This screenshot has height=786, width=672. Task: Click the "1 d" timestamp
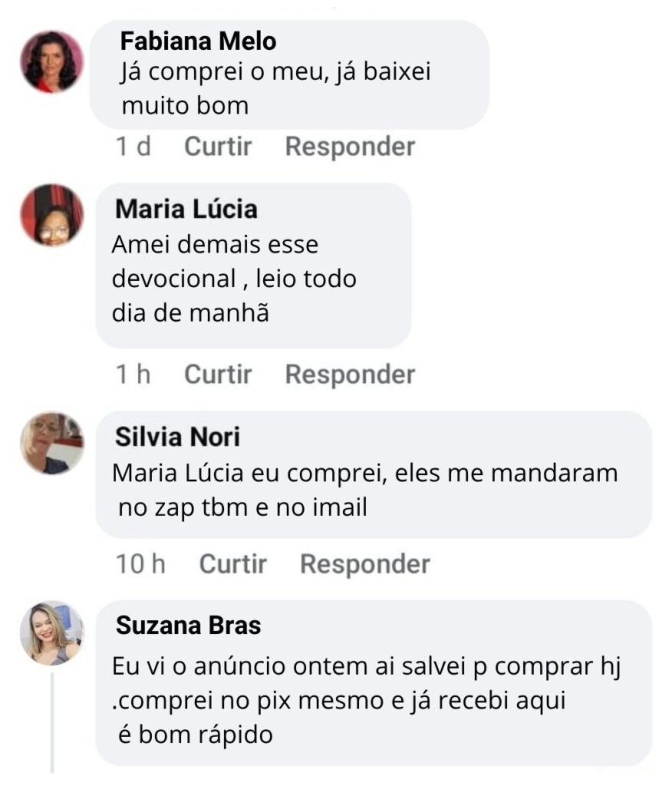tap(133, 147)
